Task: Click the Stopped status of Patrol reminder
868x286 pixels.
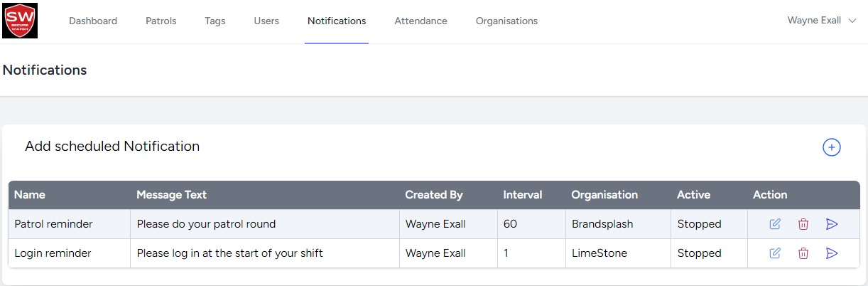Action: (x=699, y=224)
